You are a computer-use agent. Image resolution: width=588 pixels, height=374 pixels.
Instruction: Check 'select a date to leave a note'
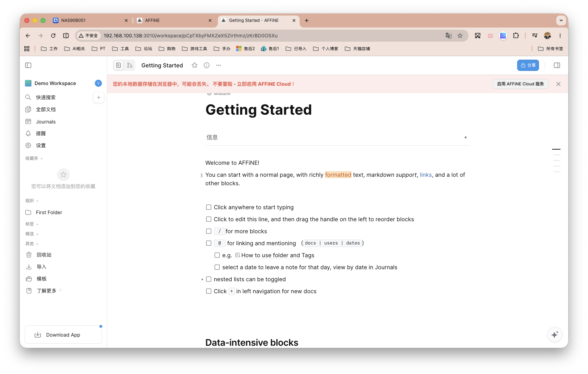click(217, 267)
